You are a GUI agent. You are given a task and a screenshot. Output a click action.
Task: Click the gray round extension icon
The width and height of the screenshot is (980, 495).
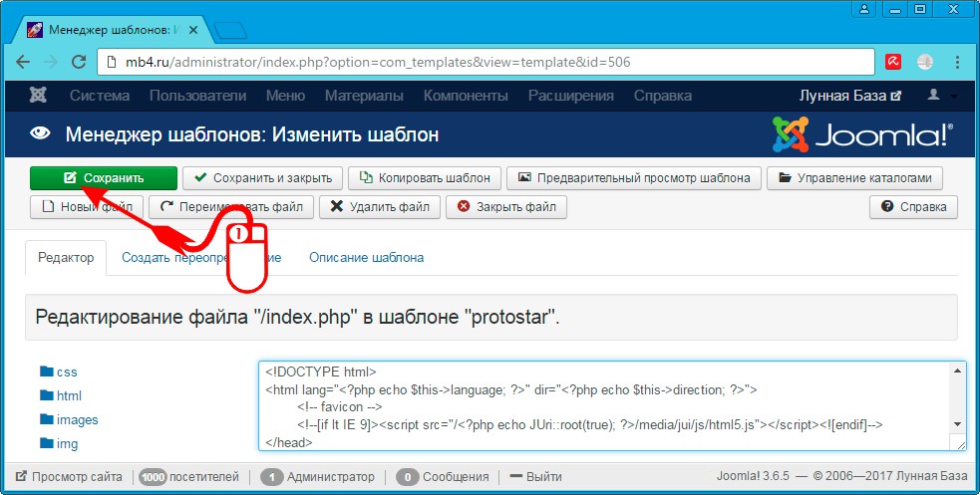[925, 62]
